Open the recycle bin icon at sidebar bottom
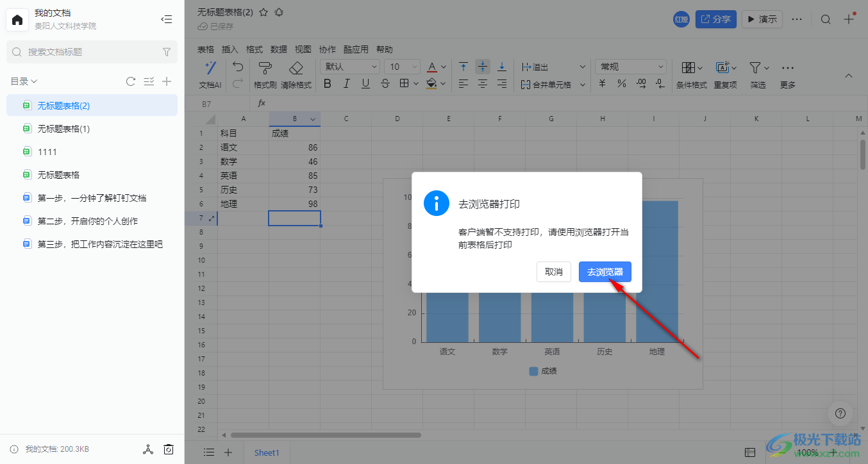Image resolution: width=868 pixels, height=464 pixels. coord(168,449)
